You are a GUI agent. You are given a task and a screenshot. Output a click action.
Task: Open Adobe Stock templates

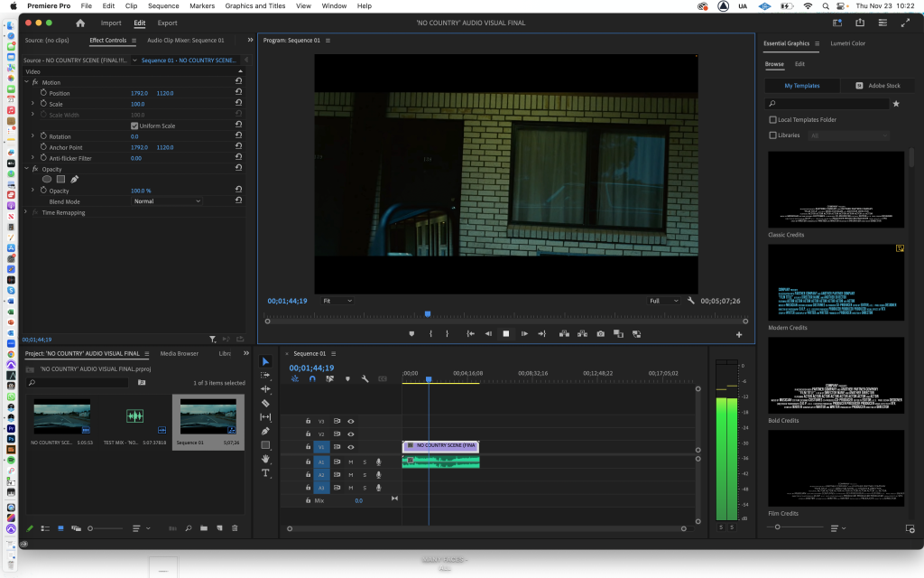[878, 86]
